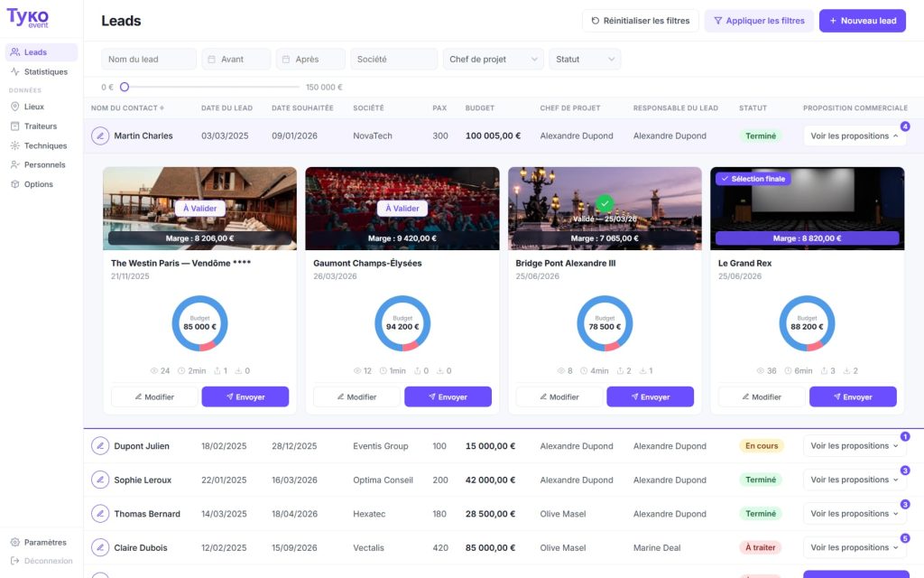Image resolution: width=924 pixels, height=578 pixels.
Task: Expand propositions for Thomas Bernard
Action: click(854, 514)
